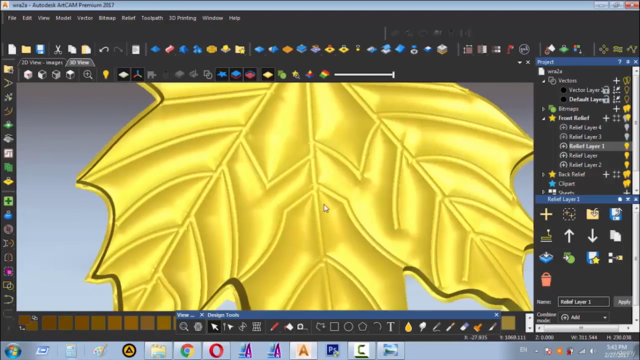Open the view tabs dropdown arrow
This screenshot has height=360, width=640.
tap(520, 62)
